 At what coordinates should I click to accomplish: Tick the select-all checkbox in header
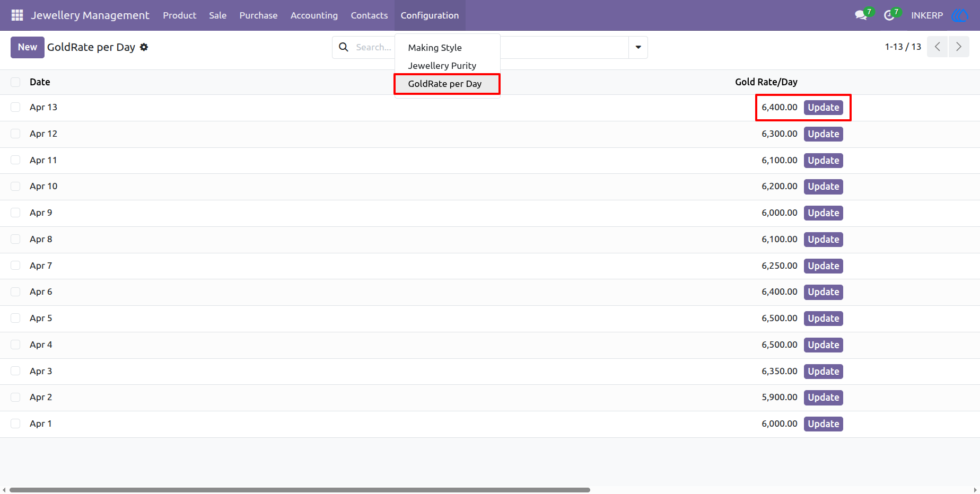tap(15, 82)
